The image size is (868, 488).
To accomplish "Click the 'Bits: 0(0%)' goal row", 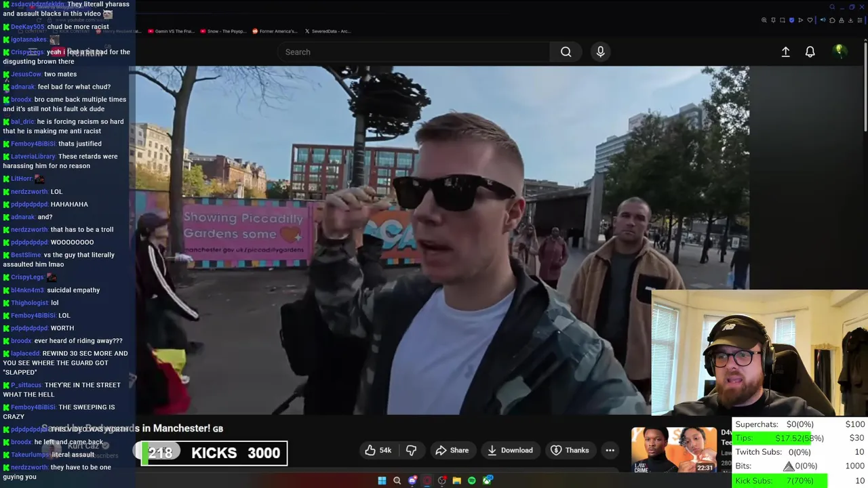I will (x=800, y=466).
